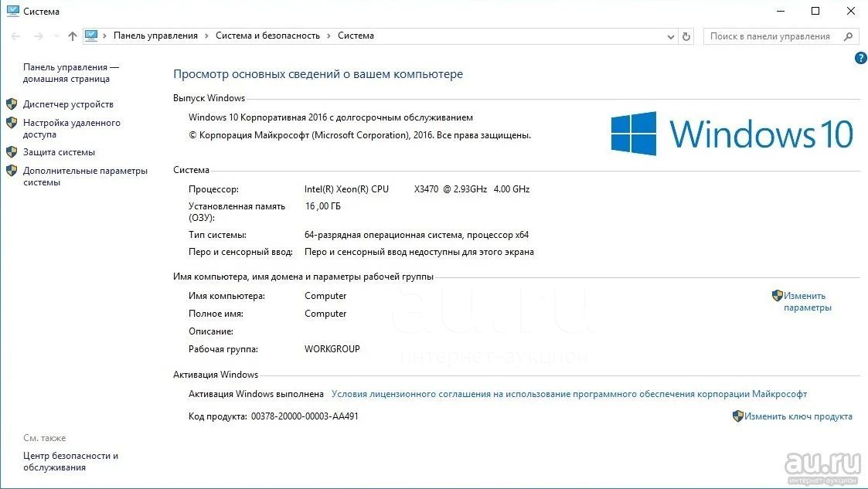Image resolution: width=868 pixels, height=489 pixels.
Task: Click the System window title icon
Action: pyautogui.click(x=12, y=11)
